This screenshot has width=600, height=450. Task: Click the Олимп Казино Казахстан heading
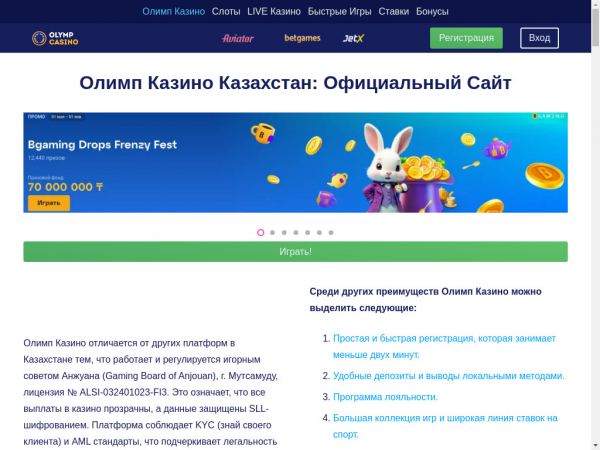(295, 83)
